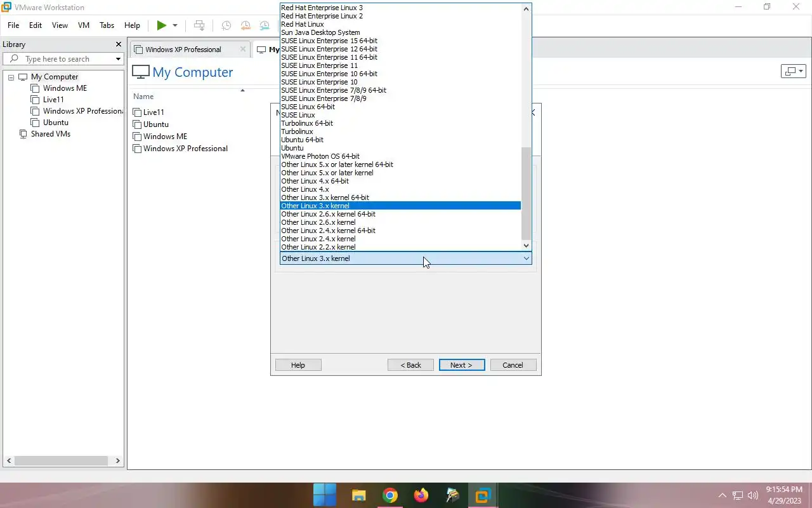Click the Revert to Snapshot icon
The image size is (812, 508).
(246, 25)
